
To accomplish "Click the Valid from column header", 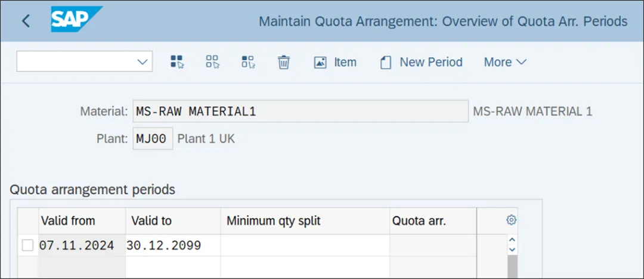I will [68, 221].
